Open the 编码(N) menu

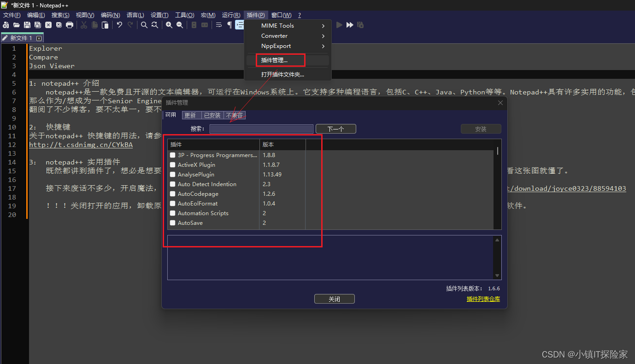[x=111, y=15]
